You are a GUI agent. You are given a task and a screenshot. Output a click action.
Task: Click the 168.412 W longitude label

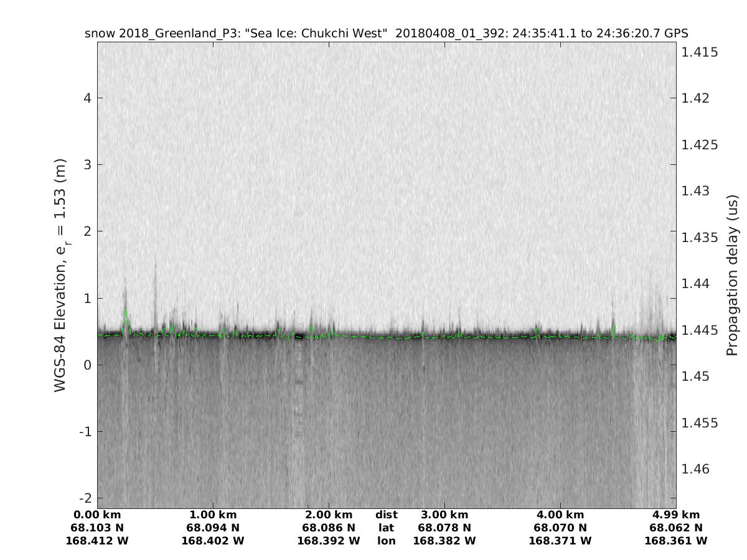pyautogui.click(x=97, y=541)
